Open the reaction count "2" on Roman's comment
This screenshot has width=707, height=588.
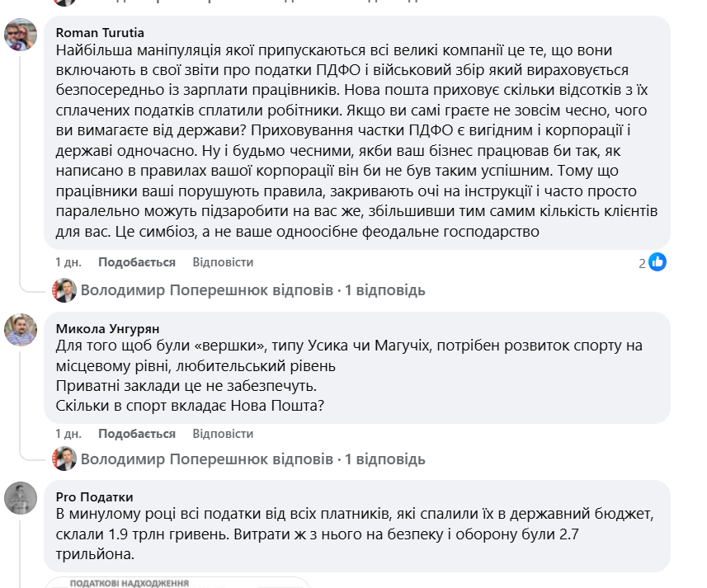(x=642, y=263)
